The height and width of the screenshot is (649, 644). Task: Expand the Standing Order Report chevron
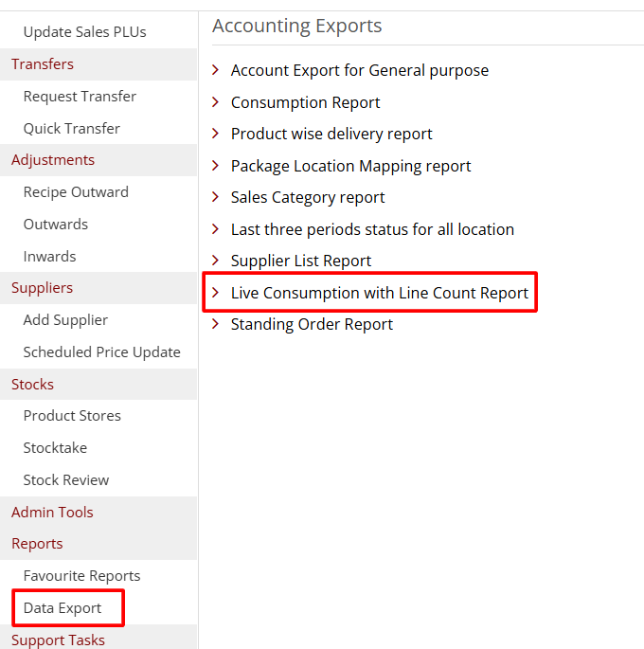point(216,324)
